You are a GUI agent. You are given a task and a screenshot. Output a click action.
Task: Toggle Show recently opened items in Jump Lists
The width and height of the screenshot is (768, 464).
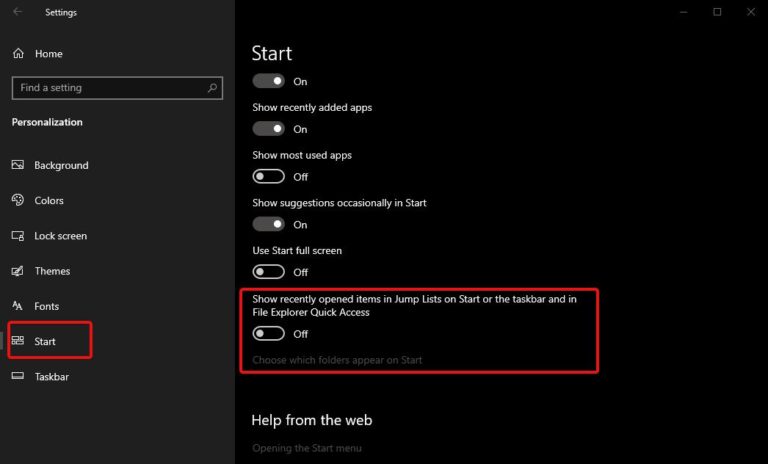coord(268,334)
